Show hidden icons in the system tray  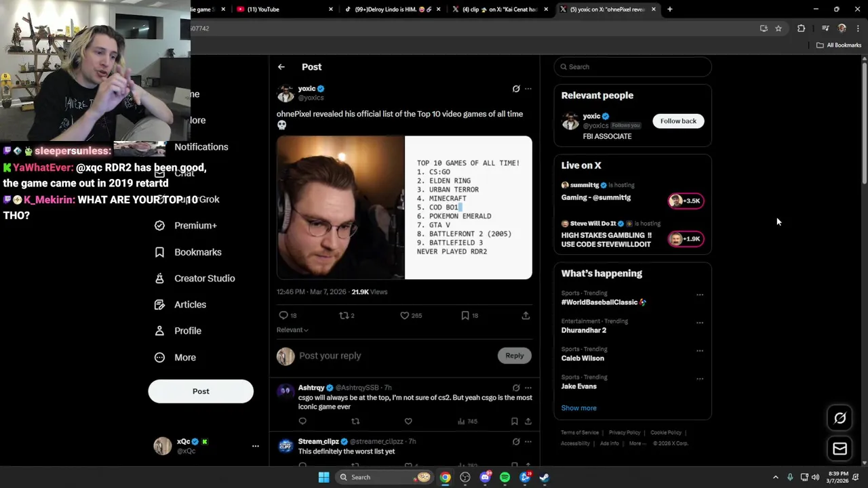coord(776,477)
